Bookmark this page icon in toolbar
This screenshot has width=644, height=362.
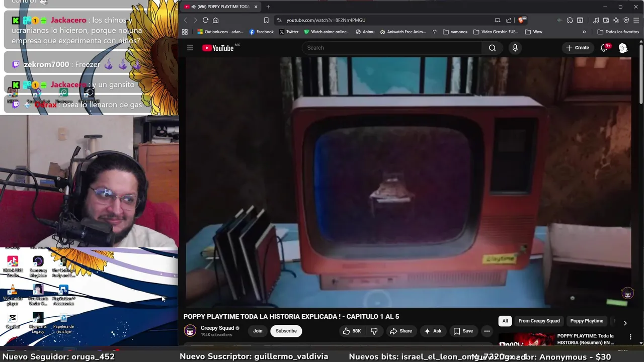[x=266, y=20]
